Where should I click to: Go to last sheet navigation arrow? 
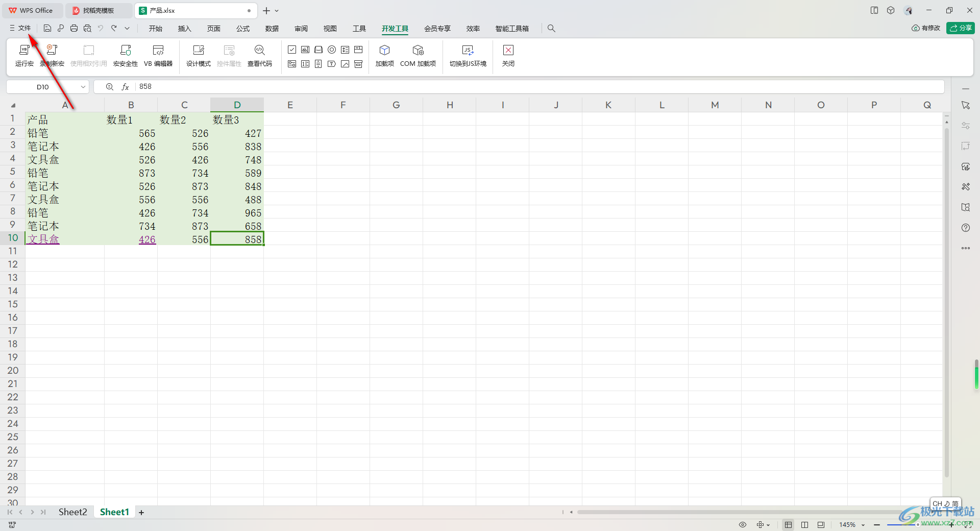point(43,512)
